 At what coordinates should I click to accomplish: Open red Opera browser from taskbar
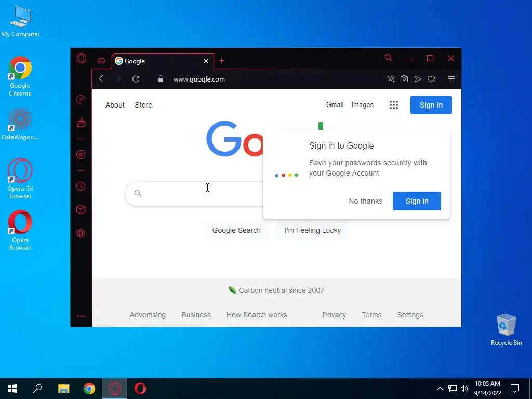click(x=140, y=389)
